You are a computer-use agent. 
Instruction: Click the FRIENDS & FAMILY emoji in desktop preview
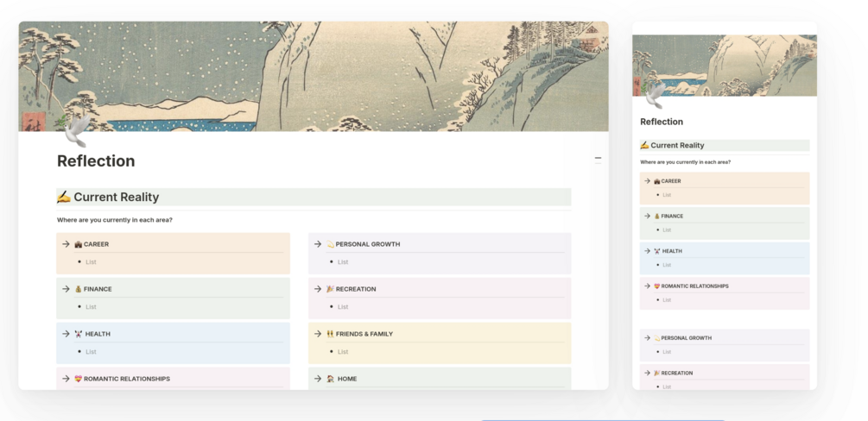point(331,334)
